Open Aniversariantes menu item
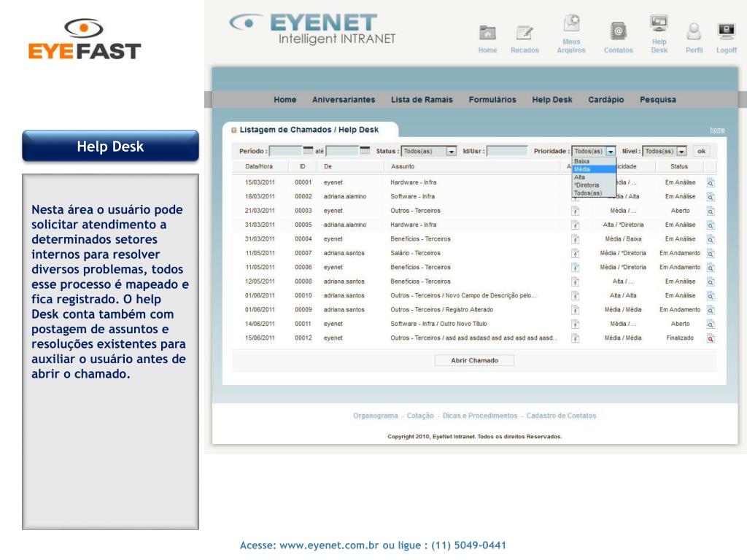Viewport: 747px width, 560px height. coord(344,99)
